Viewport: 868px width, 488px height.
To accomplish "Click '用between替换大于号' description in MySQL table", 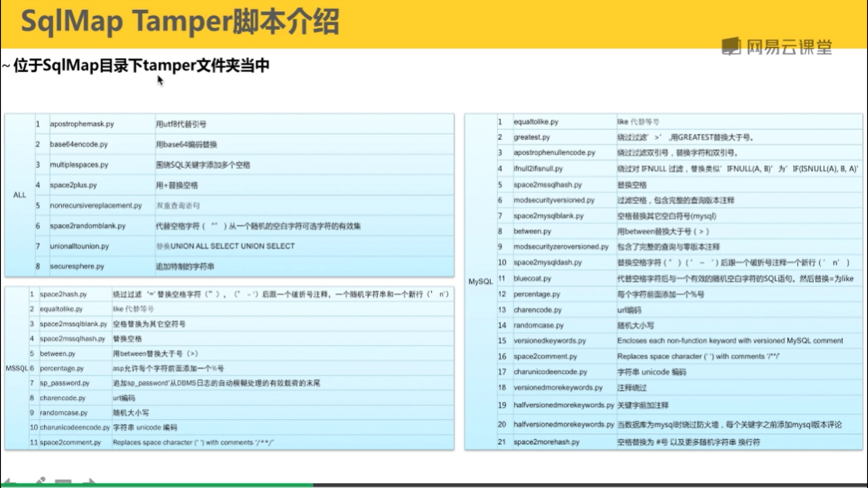I will pyautogui.click(x=663, y=231).
